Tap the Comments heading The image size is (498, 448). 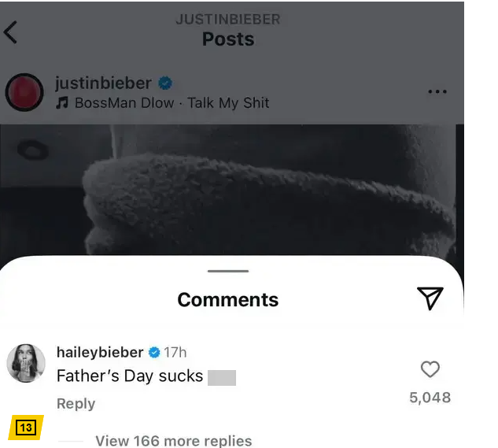(228, 300)
